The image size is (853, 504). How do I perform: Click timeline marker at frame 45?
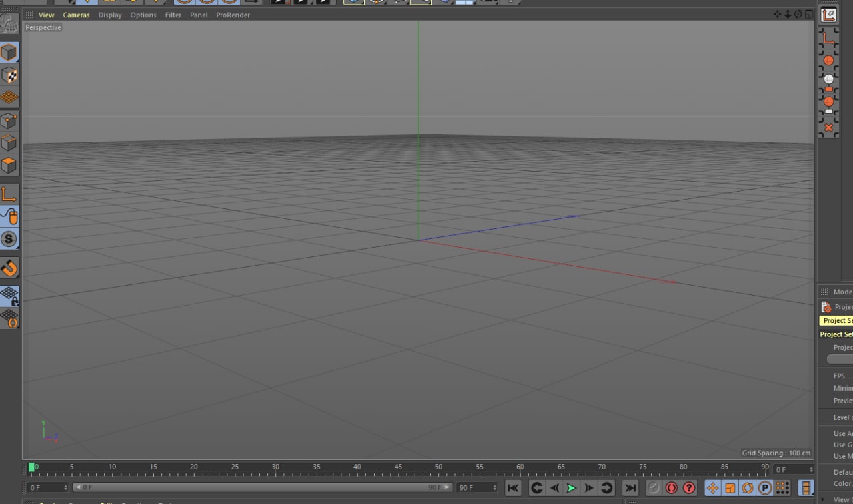pyautogui.click(x=398, y=467)
